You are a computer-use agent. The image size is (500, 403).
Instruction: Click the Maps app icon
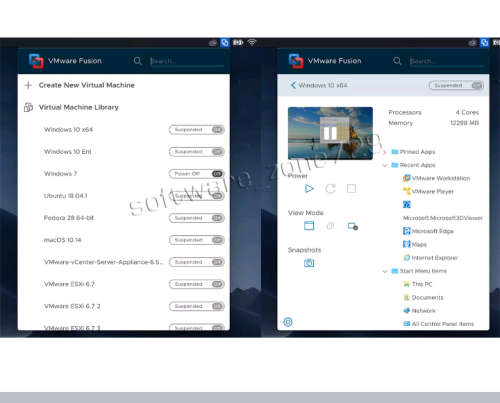click(406, 244)
